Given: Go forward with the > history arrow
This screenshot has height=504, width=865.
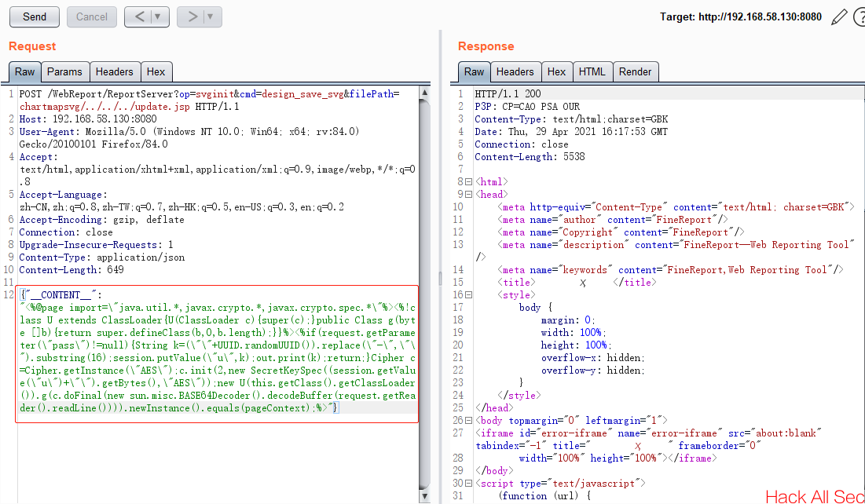Looking at the screenshot, I should point(192,16).
